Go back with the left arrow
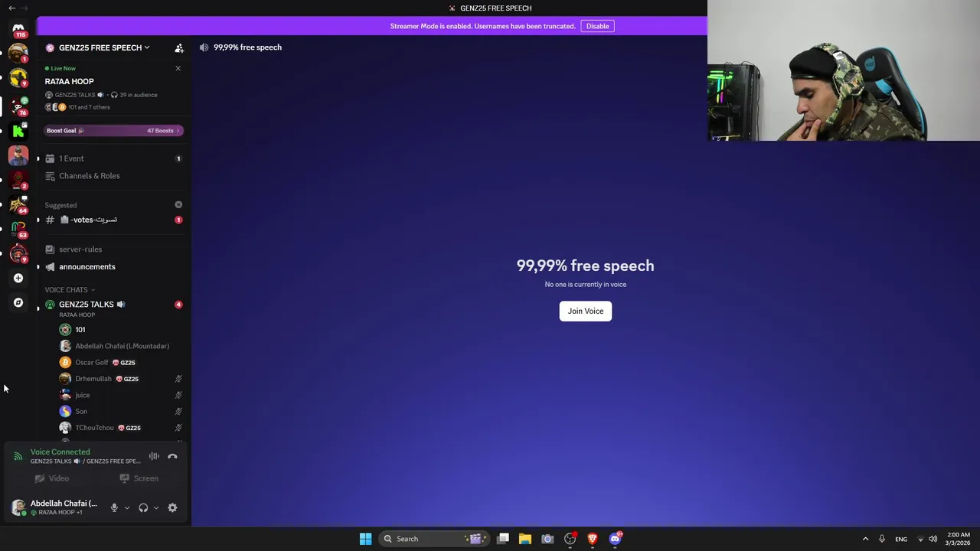Screen dimensions: 980x551 pos(11,8)
